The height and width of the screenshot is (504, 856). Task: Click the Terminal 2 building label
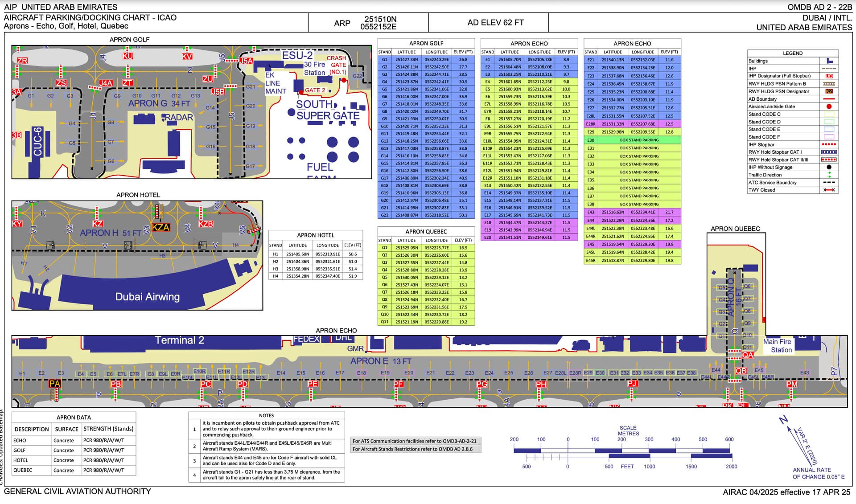pos(179,340)
